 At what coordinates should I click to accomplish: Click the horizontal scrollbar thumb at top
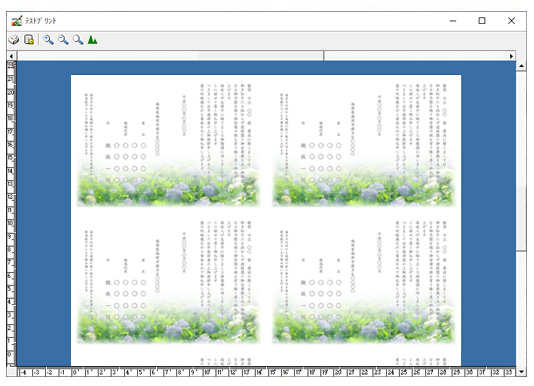click(x=170, y=56)
